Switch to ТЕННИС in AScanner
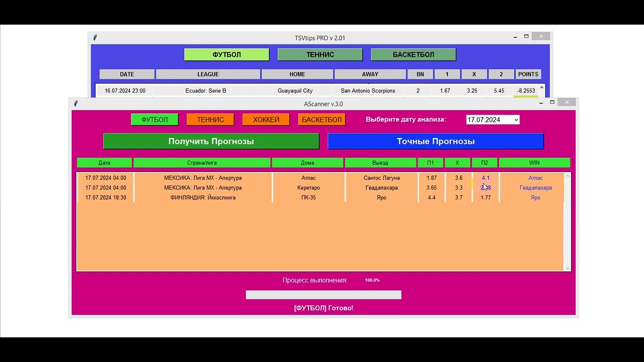The height and width of the screenshot is (362, 644). point(210,120)
